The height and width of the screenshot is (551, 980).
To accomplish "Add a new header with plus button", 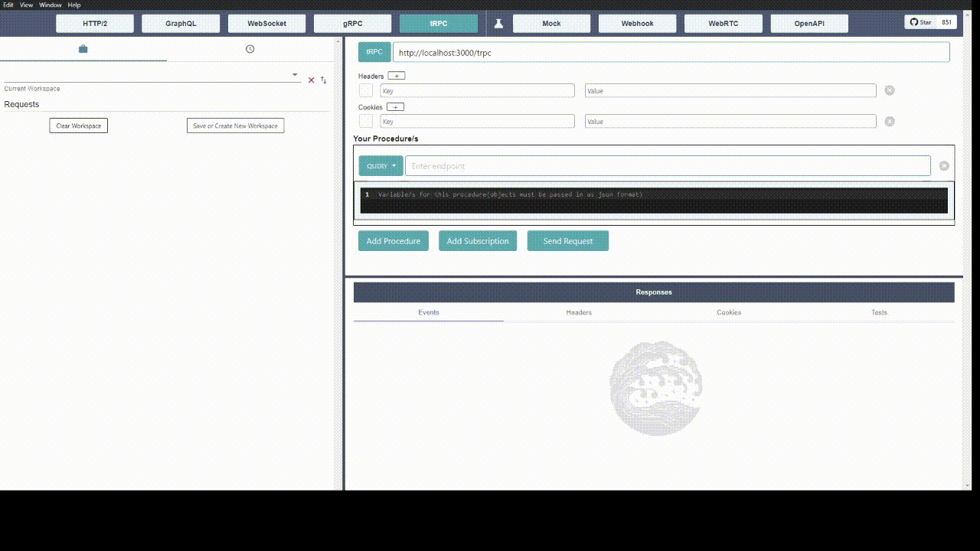I will pyautogui.click(x=397, y=76).
